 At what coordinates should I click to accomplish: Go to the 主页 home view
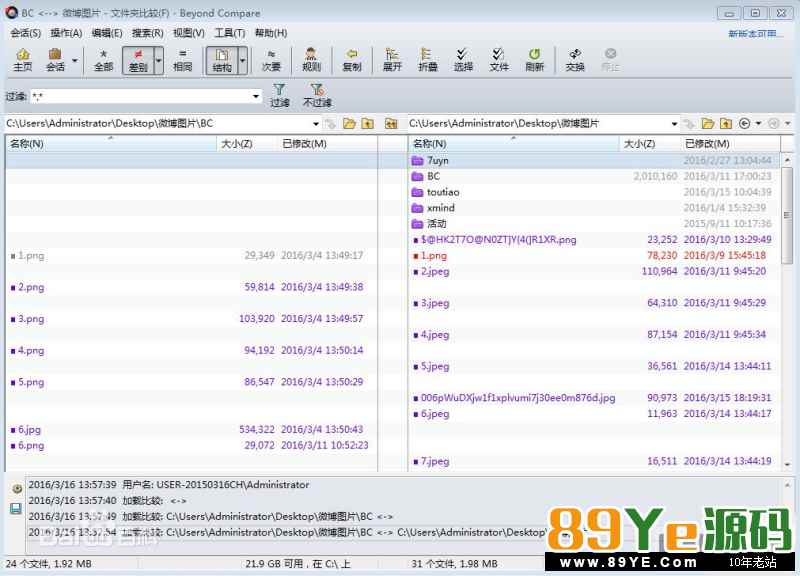click(22, 60)
